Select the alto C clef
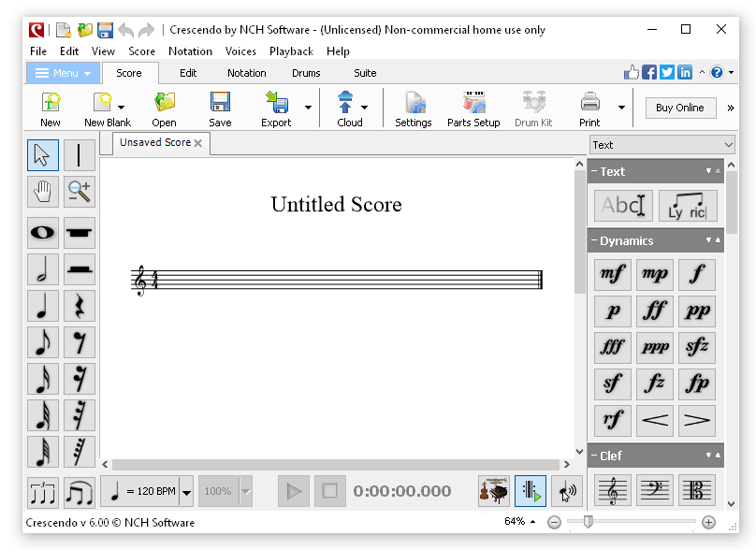This screenshot has width=756, height=550. (x=697, y=490)
